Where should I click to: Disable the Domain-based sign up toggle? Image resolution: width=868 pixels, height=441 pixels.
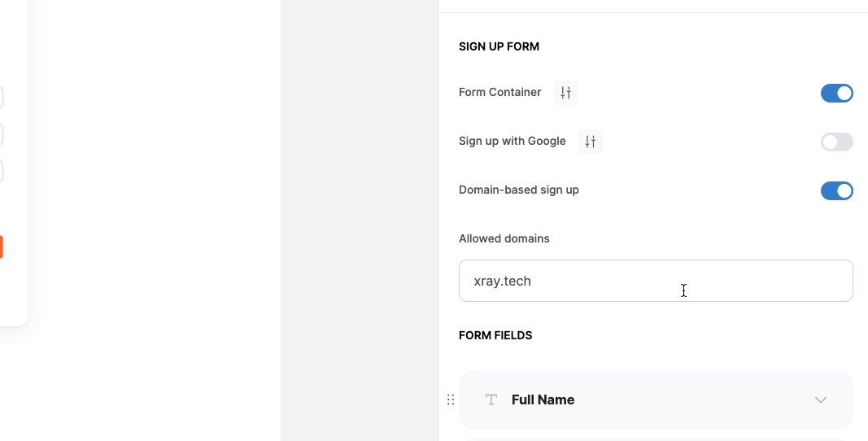[836, 190]
